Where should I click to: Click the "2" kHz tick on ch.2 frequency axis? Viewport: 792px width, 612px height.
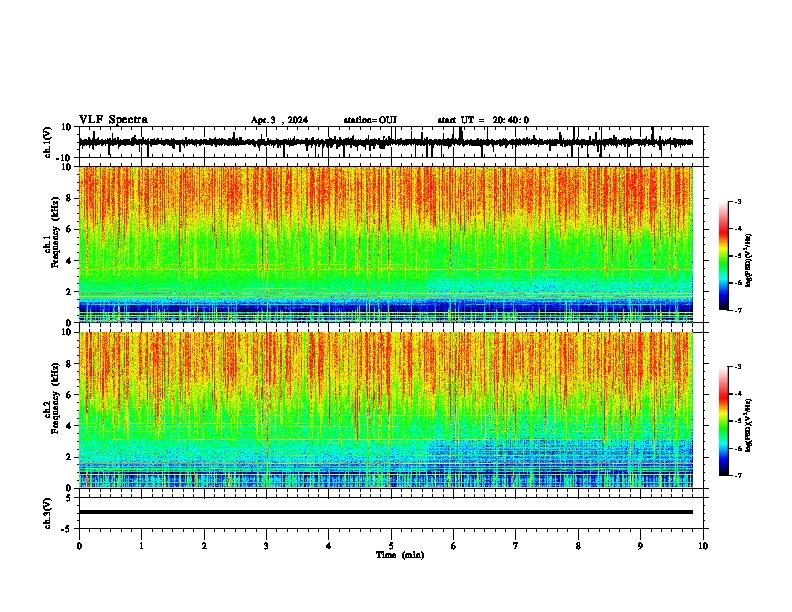(69, 457)
